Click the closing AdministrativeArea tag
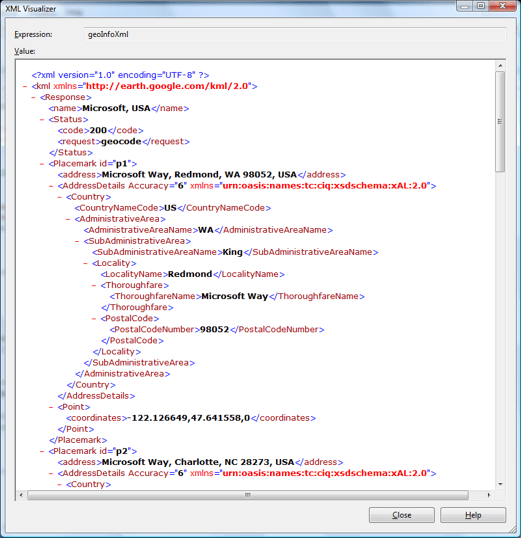This screenshot has height=538, width=521. pyautogui.click(x=123, y=374)
